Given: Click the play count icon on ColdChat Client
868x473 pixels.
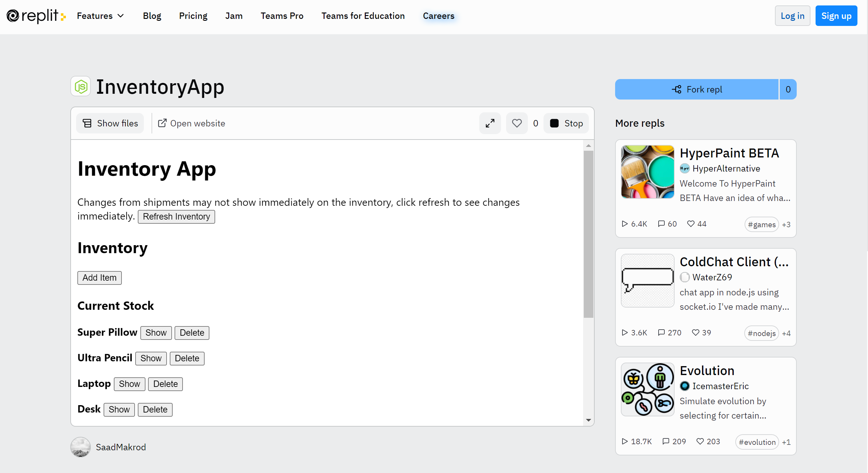Looking at the screenshot, I should click(625, 332).
